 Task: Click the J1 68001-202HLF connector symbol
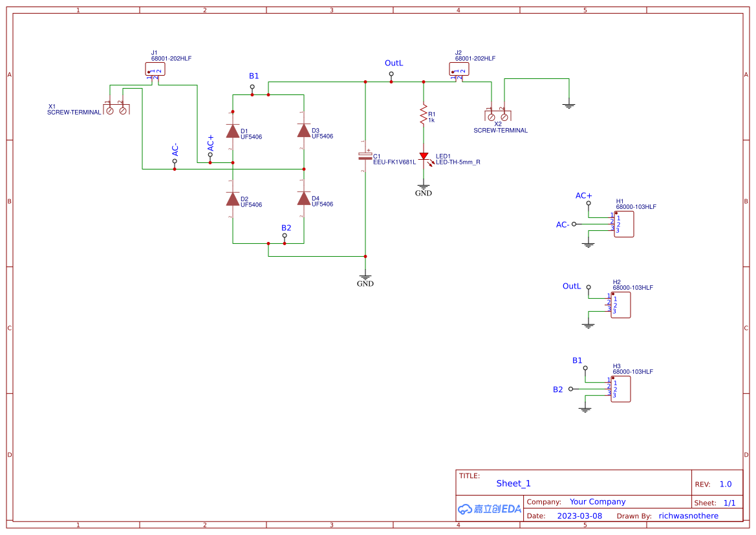(154, 68)
